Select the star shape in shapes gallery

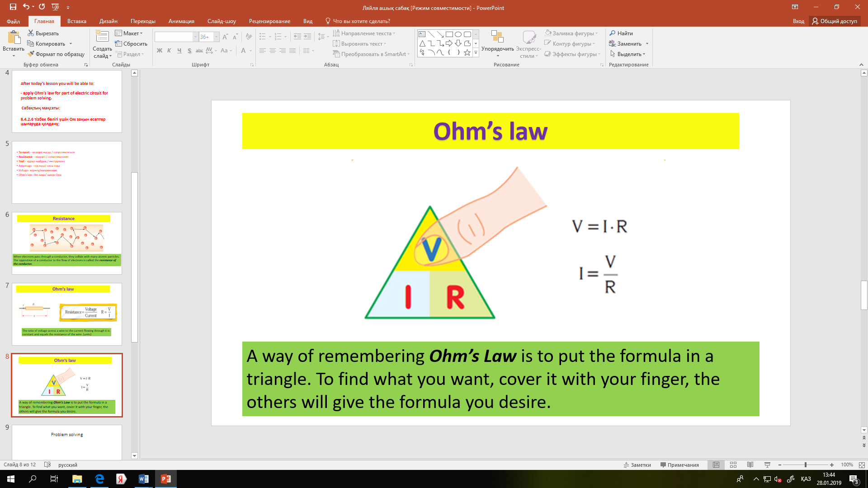[x=467, y=53]
